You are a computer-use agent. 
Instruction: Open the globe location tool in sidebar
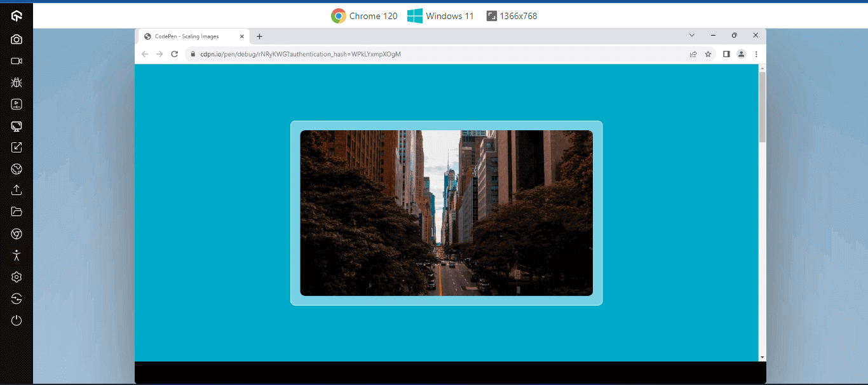(17, 168)
